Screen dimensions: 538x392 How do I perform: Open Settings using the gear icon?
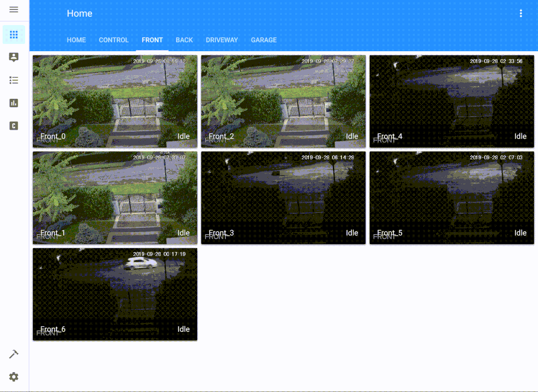[14, 376]
